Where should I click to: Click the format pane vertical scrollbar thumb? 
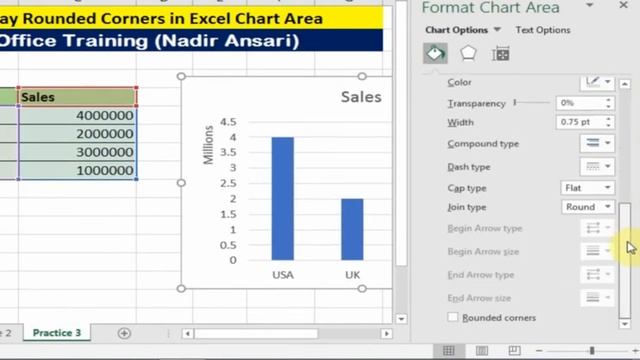tap(625, 260)
